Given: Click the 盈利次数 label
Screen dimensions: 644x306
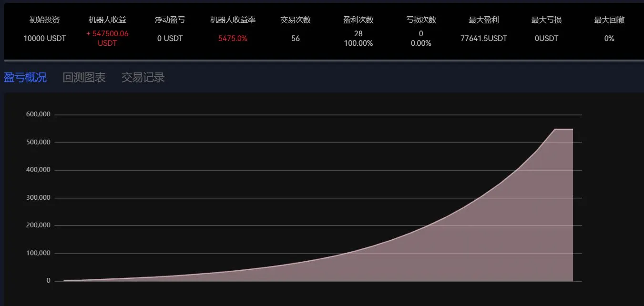Looking at the screenshot, I should tap(358, 20).
